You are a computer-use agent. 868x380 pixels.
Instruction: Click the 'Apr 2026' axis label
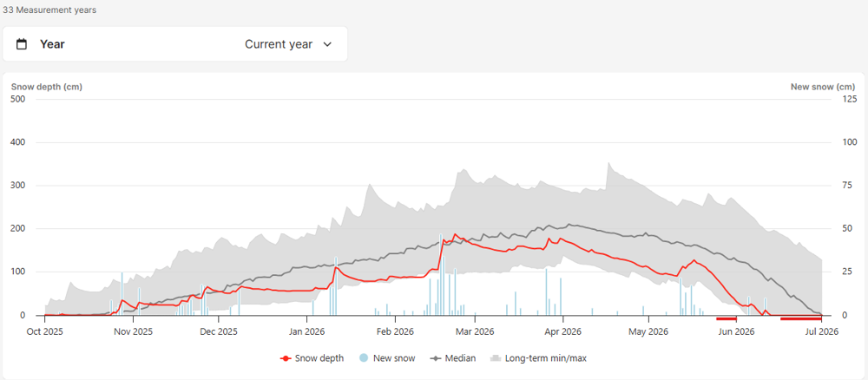(x=562, y=332)
